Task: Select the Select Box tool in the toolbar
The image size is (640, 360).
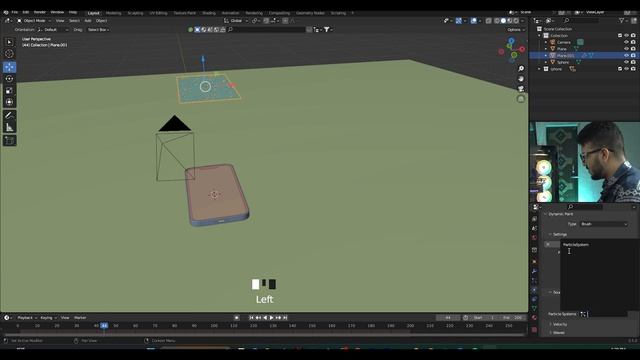Action: [9, 42]
